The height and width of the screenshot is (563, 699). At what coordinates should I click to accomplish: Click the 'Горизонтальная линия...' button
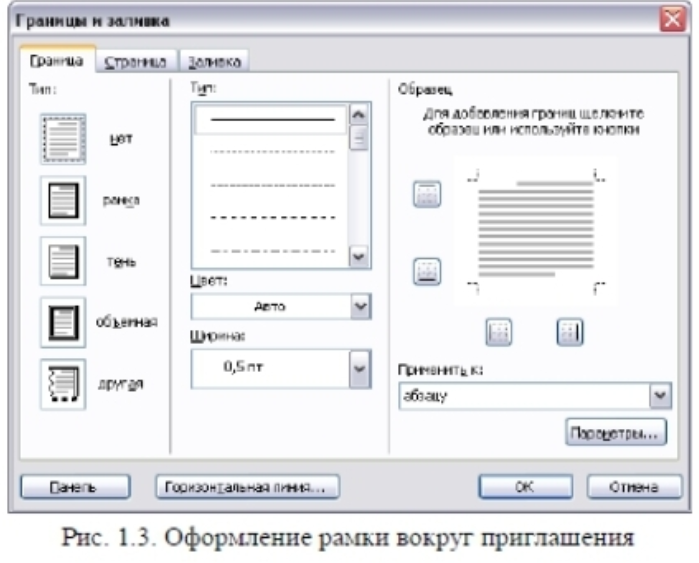tap(247, 487)
